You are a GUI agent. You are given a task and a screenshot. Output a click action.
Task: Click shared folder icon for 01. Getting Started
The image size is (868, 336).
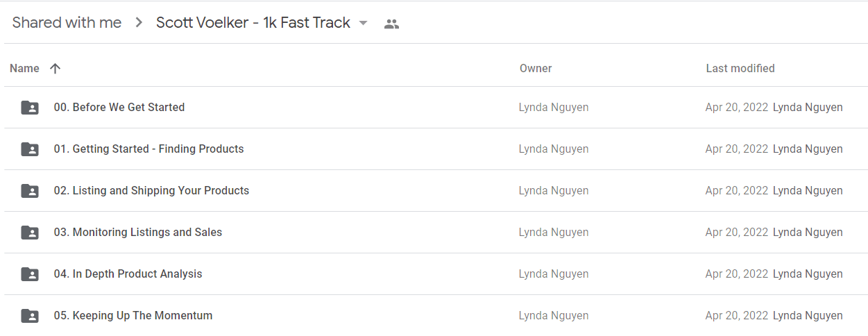[x=30, y=149]
